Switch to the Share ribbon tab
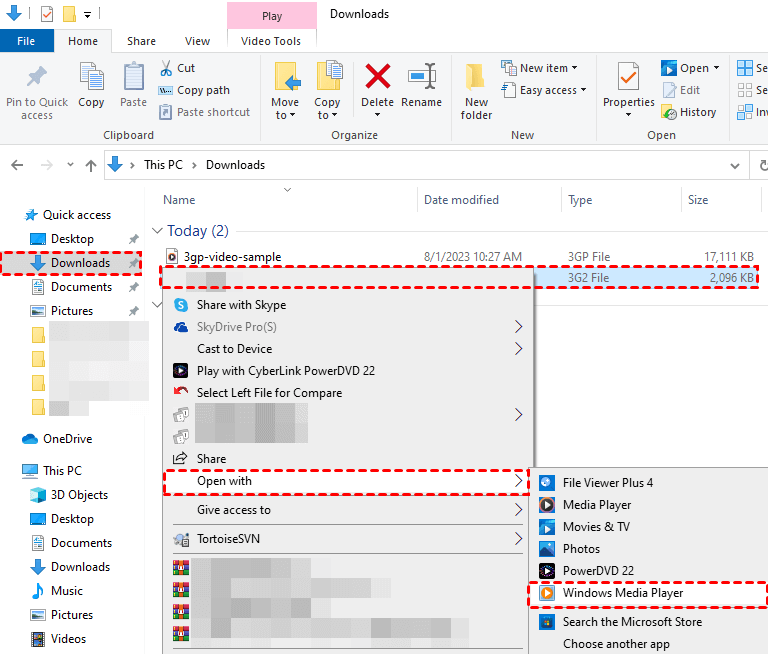768x654 pixels. coord(142,41)
